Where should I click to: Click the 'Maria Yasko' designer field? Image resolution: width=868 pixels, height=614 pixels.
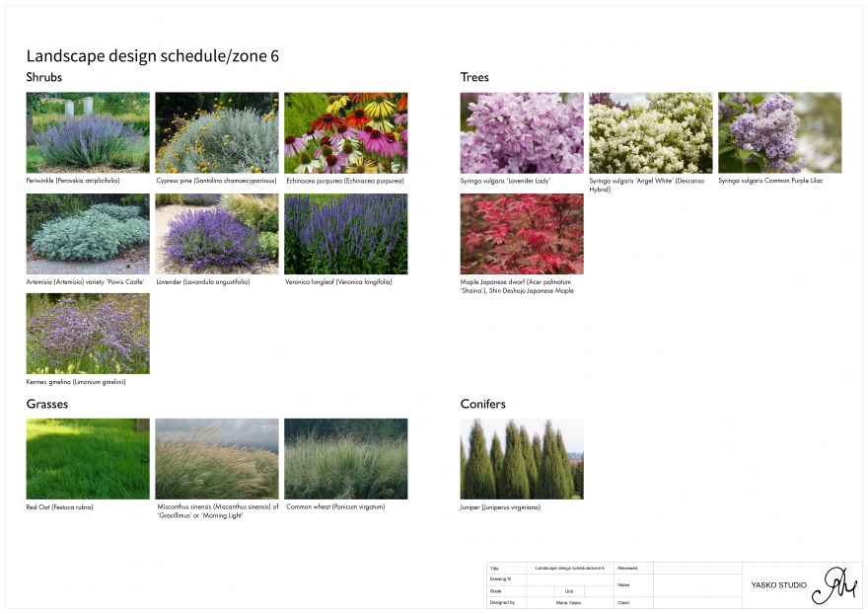[x=568, y=602]
